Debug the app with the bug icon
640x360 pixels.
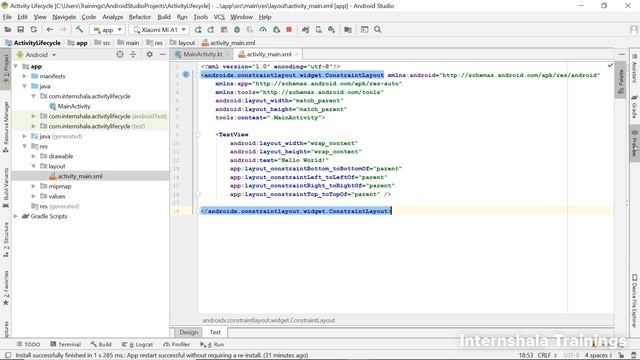point(237,29)
